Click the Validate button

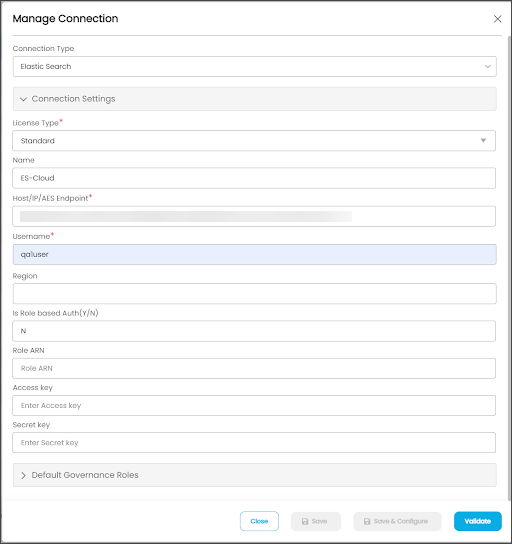[x=478, y=521]
